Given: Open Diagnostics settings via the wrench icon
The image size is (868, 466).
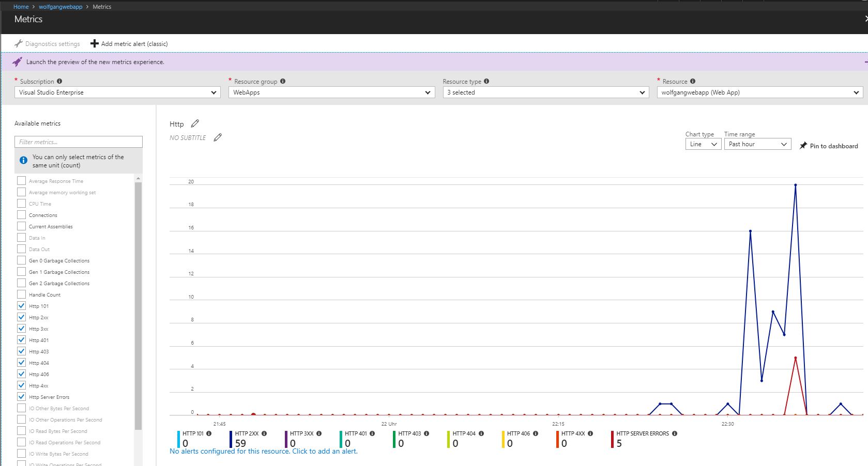Looking at the screenshot, I should pyautogui.click(x=19, y=43).
